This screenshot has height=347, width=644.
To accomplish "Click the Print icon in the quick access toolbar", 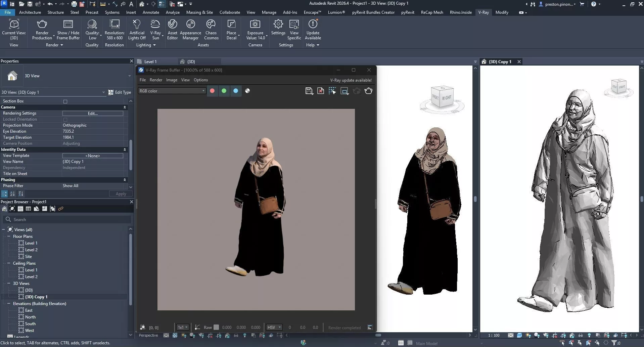I will [x=74, y=4].
